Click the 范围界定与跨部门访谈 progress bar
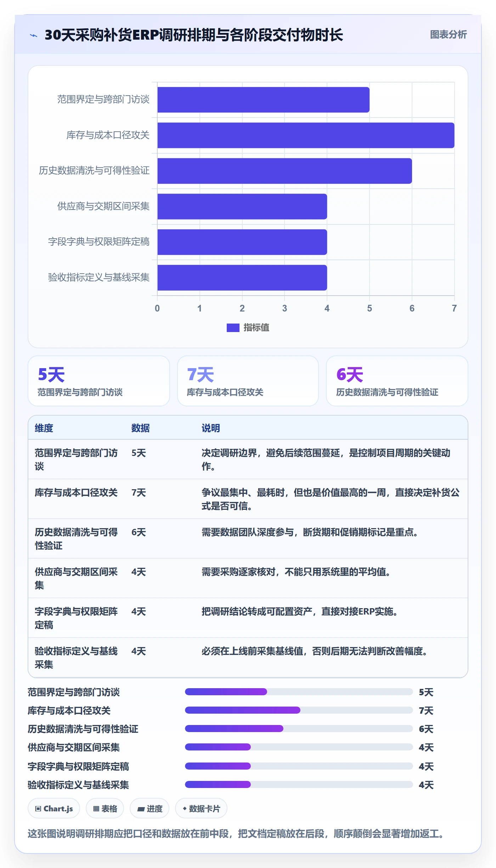Screen dimensions: 496x868 [x=299, y=692]
